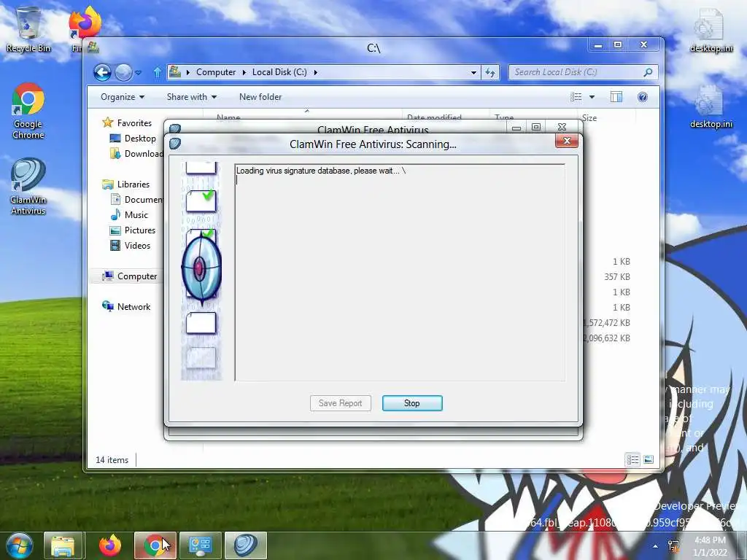Expand the arrow after Local Disk (C:)
The width and height of the screenshot is (747, 560).
pos(315,72)
